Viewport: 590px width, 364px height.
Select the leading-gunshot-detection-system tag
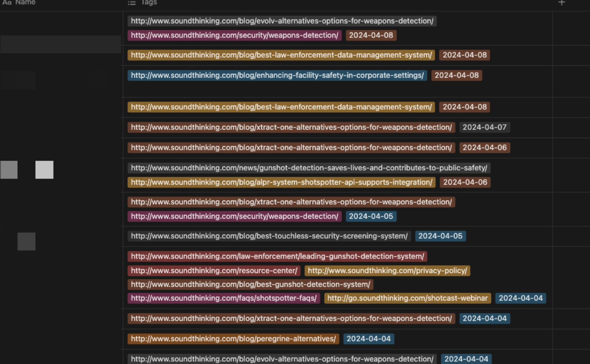click(277, 256)
